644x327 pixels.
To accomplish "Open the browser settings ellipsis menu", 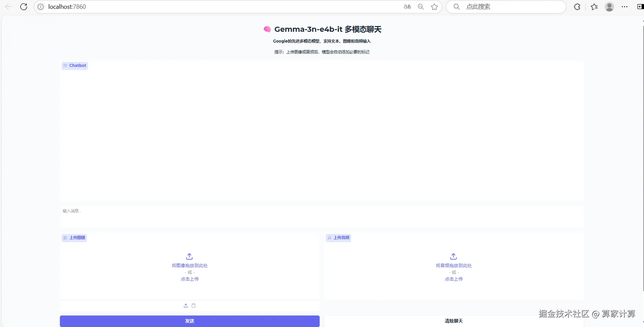I will tap(625, 7).
